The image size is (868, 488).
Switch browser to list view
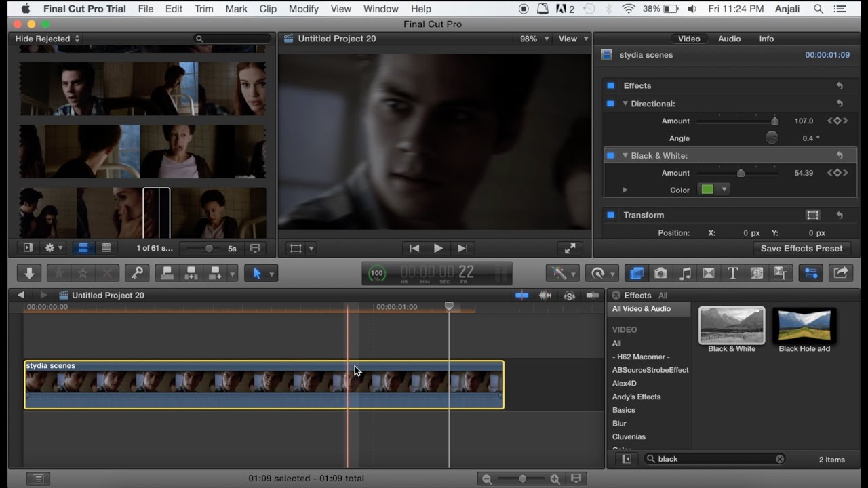click(106, 249)
